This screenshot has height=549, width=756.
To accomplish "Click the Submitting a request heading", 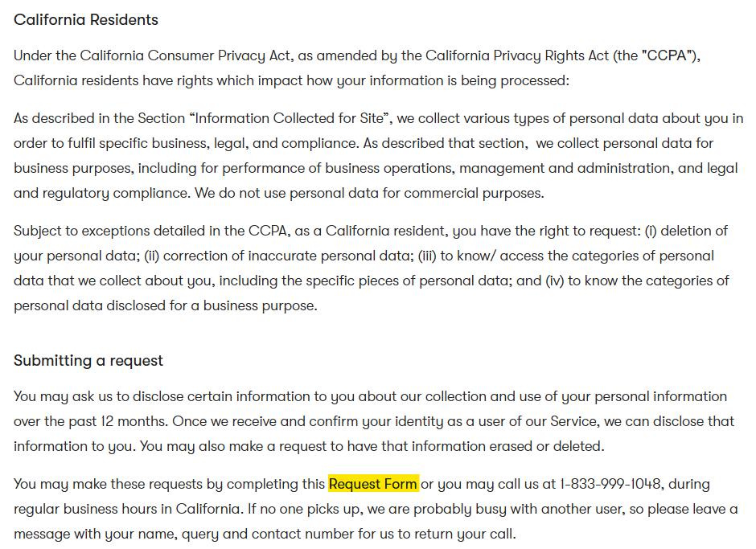I will pos(88,361).
